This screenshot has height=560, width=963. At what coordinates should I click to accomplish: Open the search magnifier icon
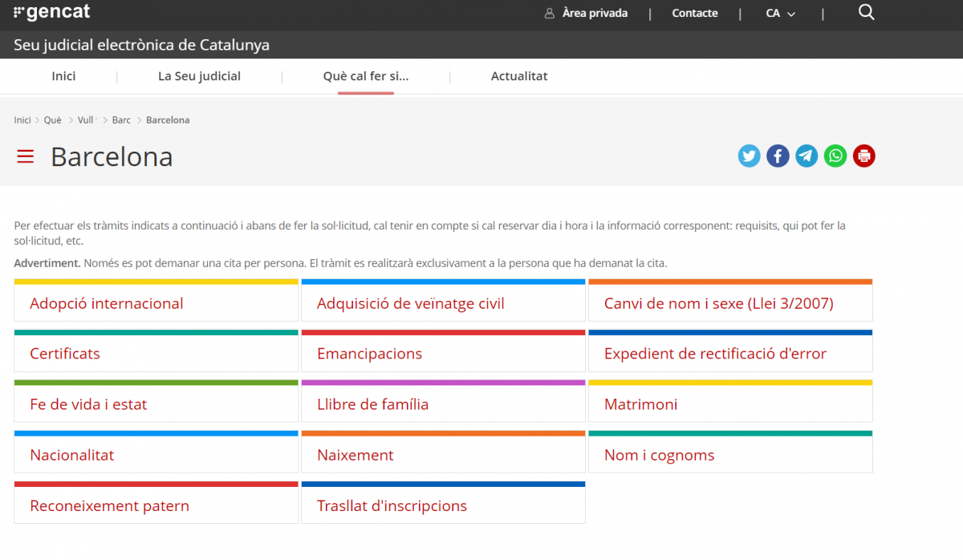[866, 13]
